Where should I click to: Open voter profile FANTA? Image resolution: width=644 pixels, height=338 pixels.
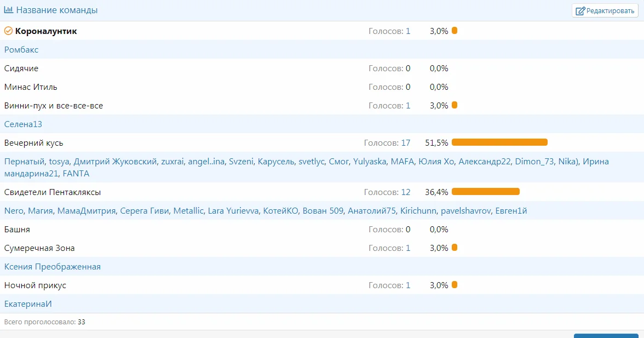click(x=76, y=174)
